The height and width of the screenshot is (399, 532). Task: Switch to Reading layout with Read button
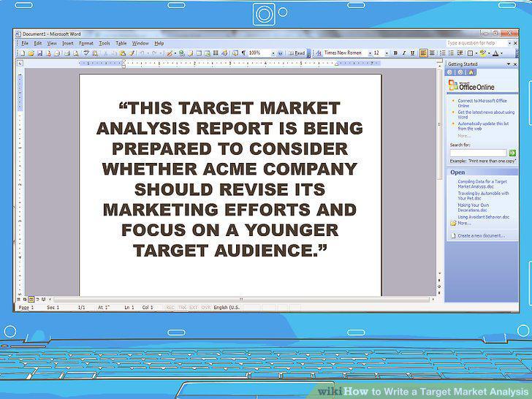297,53
